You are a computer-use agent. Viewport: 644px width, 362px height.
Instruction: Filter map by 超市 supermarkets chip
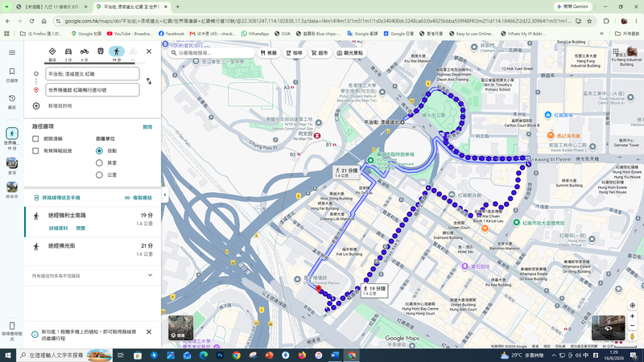click(x=320, y=53)
